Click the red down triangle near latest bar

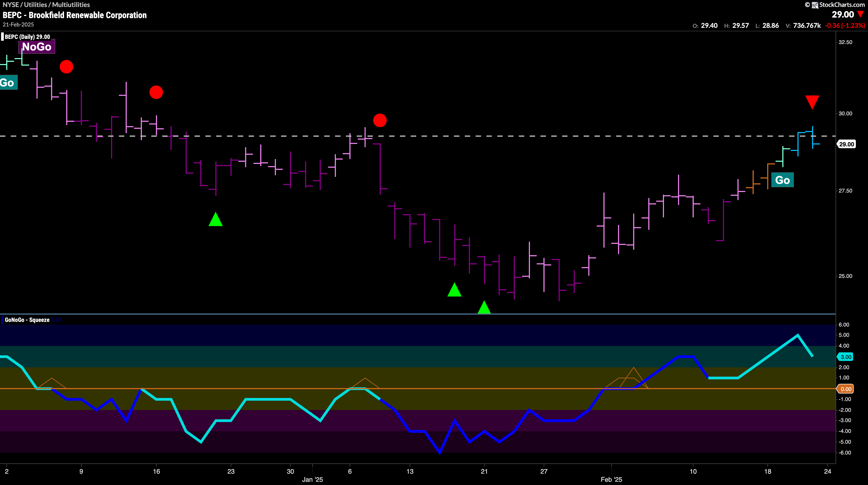[812, 102]
